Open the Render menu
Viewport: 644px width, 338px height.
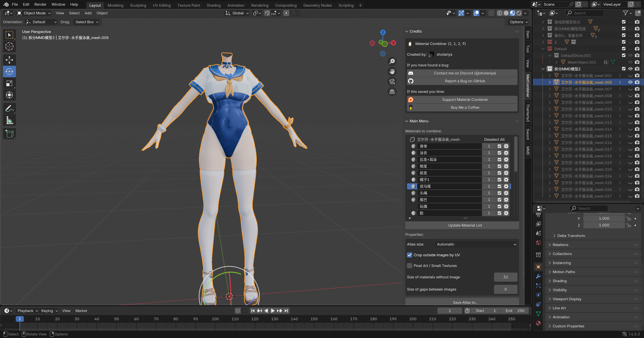tap(40, 4)
